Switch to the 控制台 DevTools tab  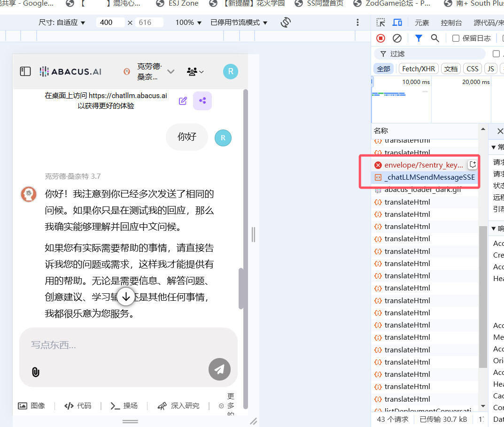(451, 23)
